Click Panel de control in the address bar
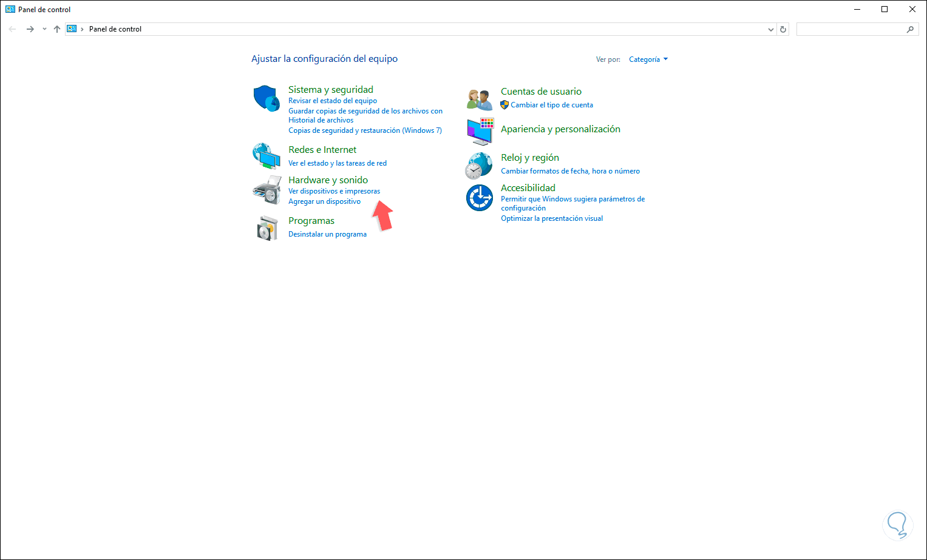 (115, 29)
